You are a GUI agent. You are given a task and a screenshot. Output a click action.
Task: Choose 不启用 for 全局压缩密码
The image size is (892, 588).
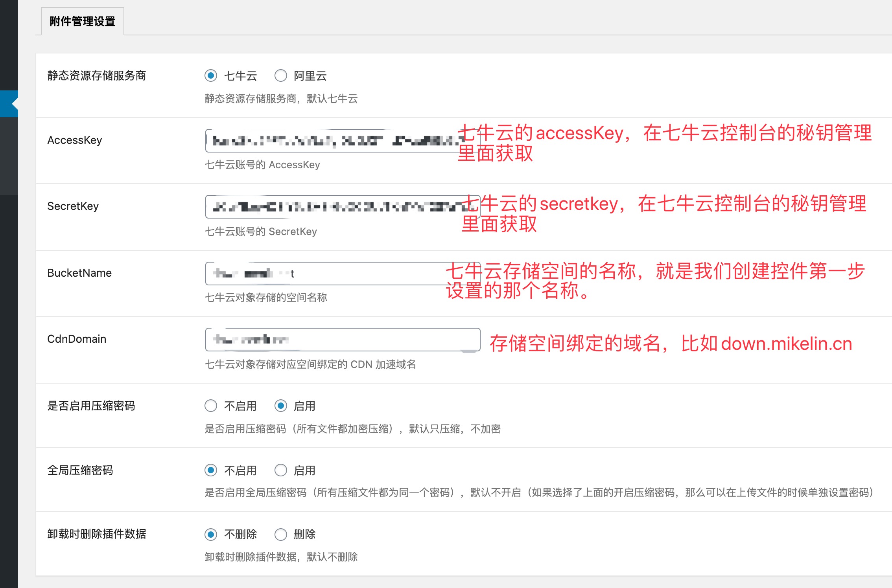click(x=211, y=470)
